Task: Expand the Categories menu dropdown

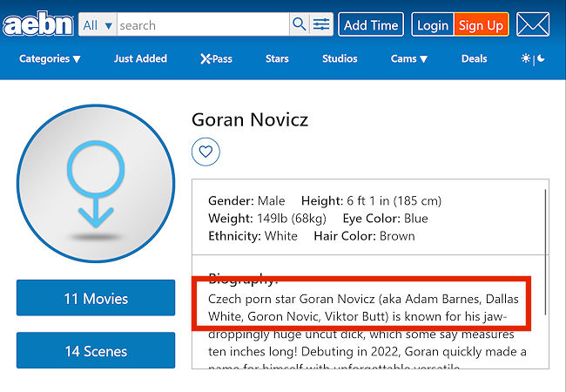Action: point(50,59)
